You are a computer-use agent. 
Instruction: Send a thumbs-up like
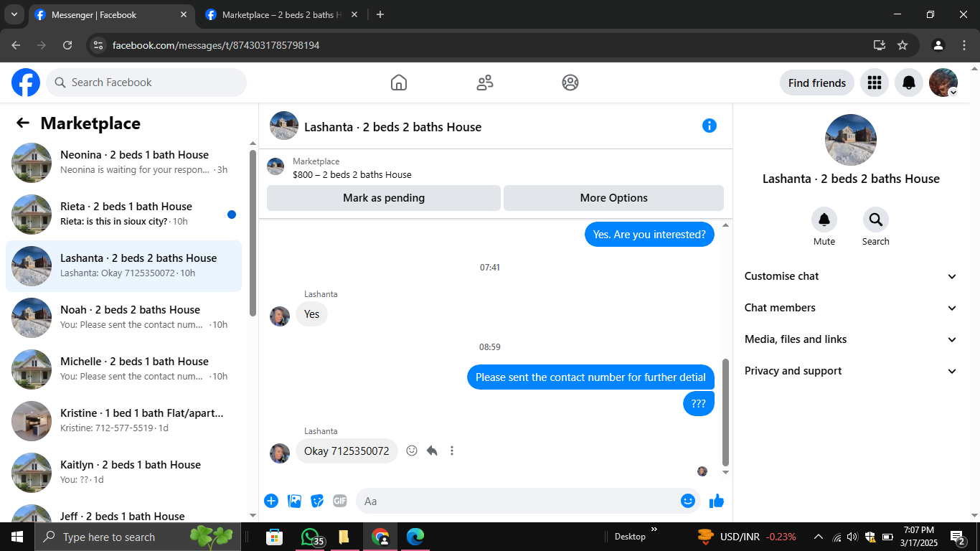coord(717,501)
